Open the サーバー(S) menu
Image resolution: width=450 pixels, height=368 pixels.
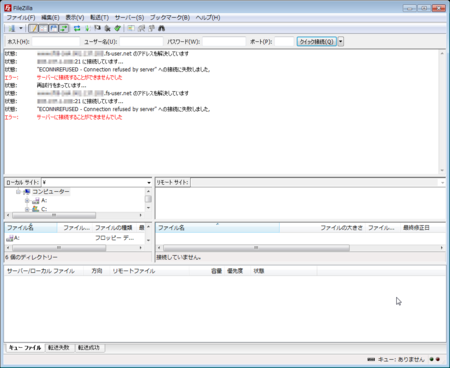(x=129, y=18)
